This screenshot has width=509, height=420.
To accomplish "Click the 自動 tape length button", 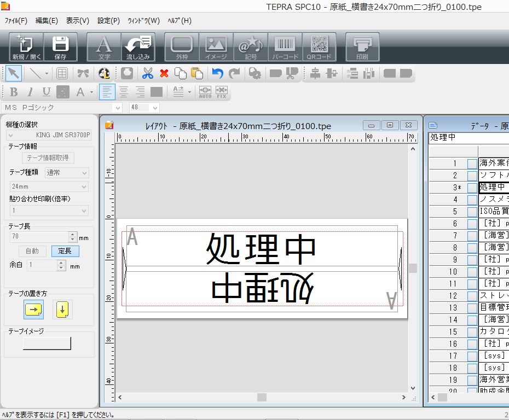I will click(32, 251).
